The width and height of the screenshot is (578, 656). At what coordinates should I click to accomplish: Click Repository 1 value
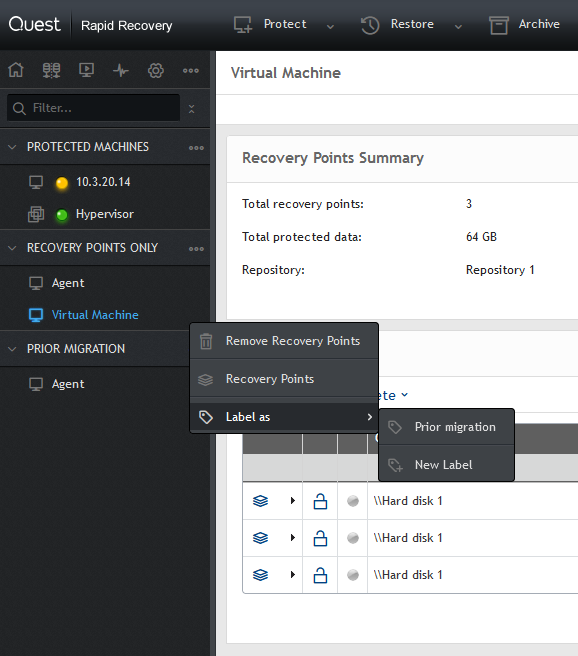click(500, 270)
